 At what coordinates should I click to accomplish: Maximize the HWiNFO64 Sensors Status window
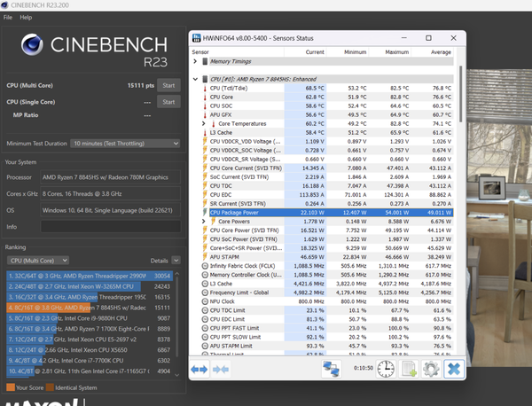point(428,38)
